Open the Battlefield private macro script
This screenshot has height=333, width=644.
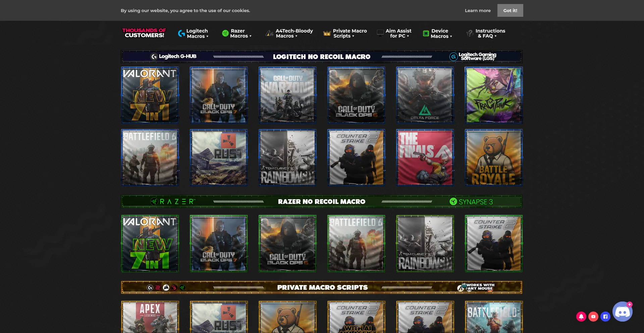coord(494,317)
